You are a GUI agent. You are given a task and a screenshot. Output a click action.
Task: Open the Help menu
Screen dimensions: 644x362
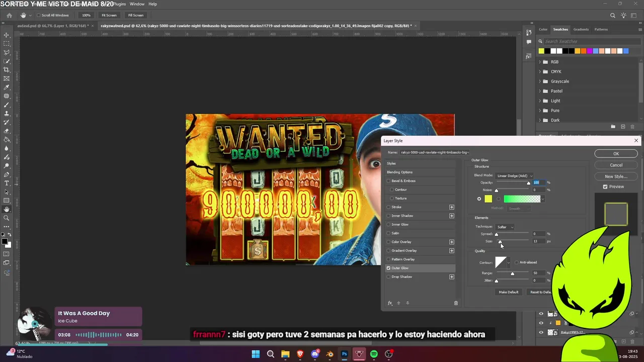[152, 4]
